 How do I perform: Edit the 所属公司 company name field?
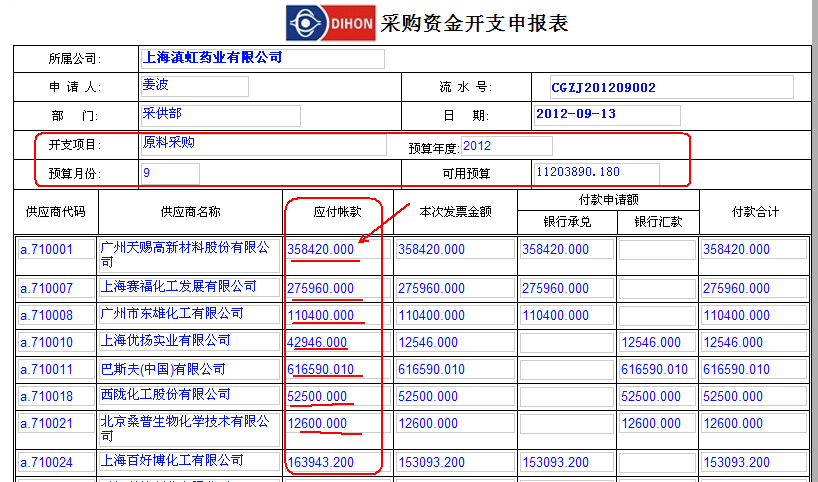pyautogui.click(x=262, y=59)
